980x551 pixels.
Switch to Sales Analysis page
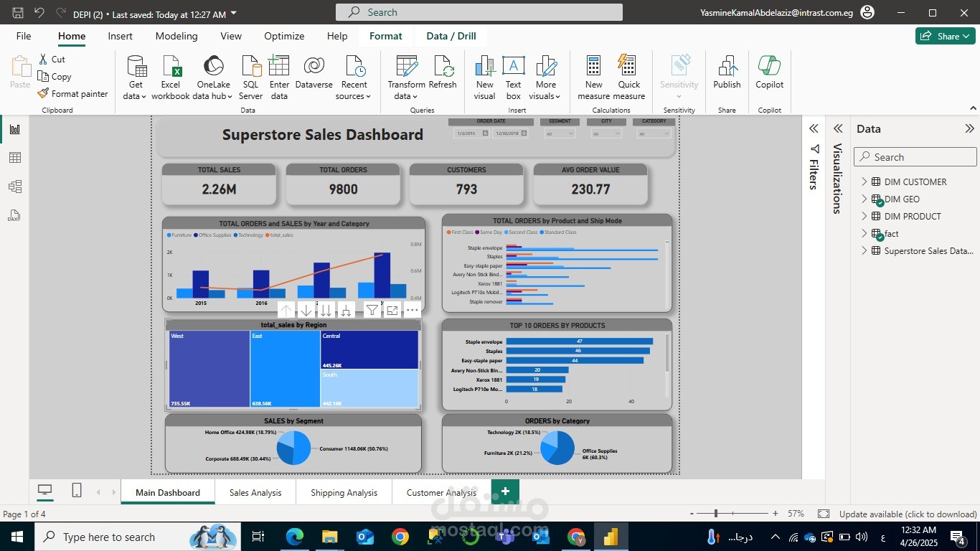tap(255, 492)
